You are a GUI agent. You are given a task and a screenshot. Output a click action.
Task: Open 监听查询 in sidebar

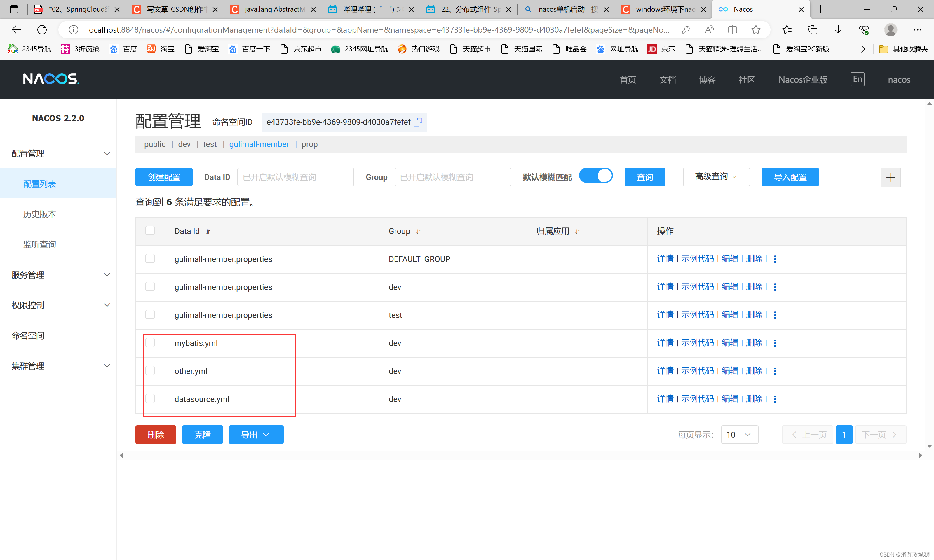click(x=40, y=244)
